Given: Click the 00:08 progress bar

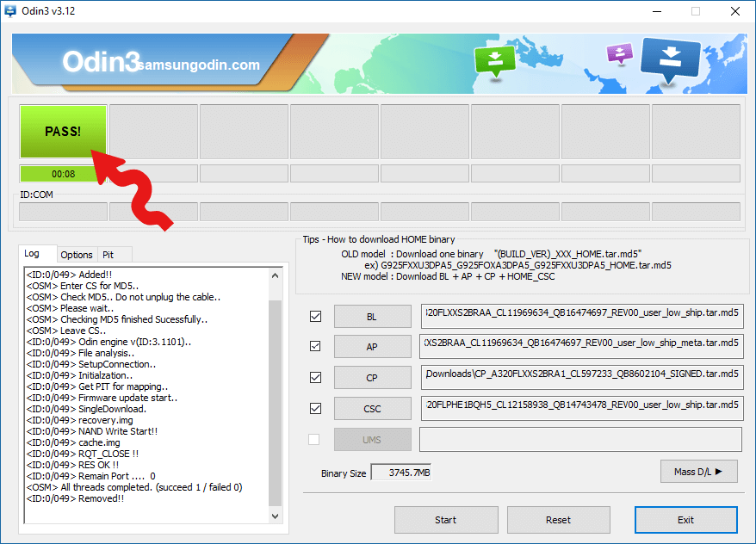Looking at the screenshot, I should [63, 174].
